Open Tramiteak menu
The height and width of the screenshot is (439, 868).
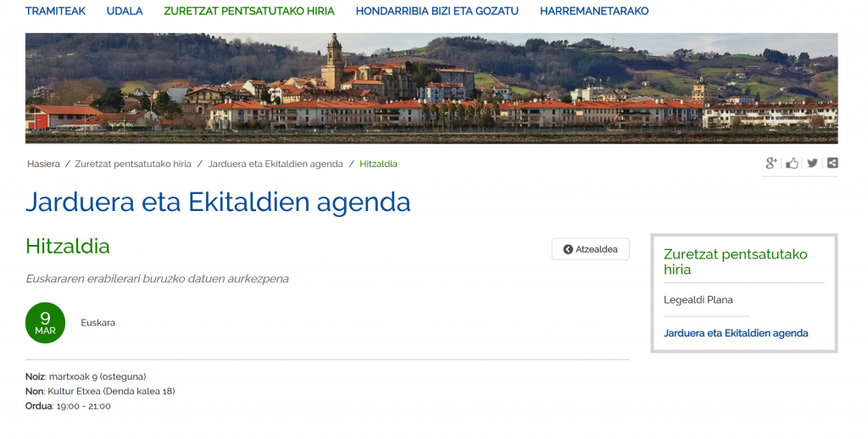tap(55, 11)
